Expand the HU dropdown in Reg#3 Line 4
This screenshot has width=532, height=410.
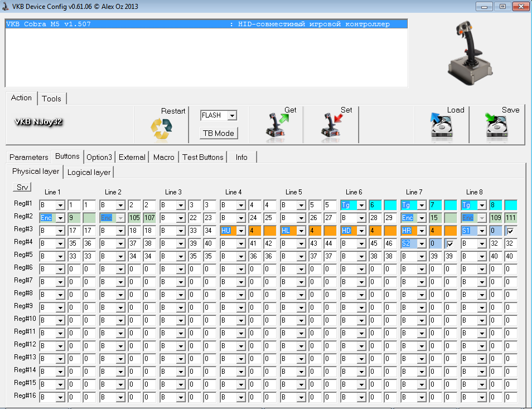241,231
